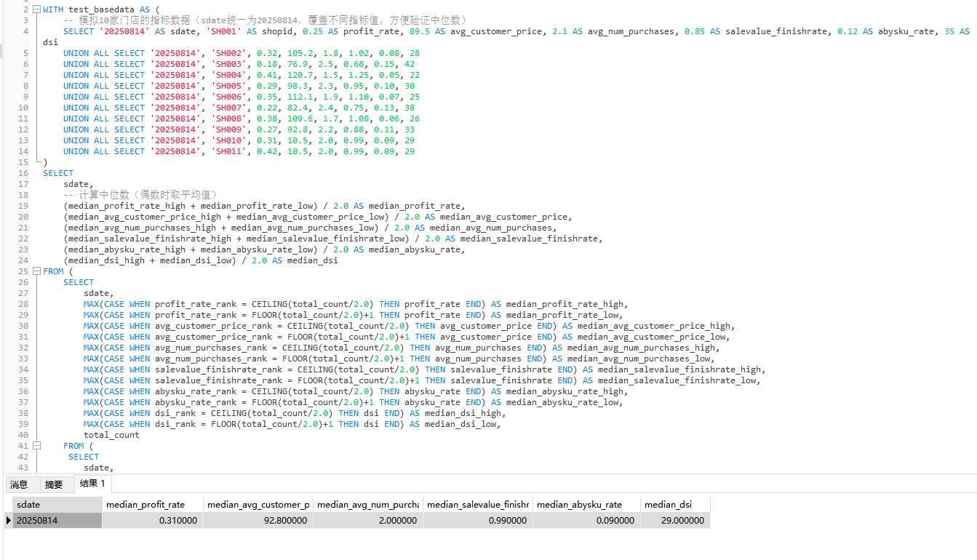Click the 'SH008' string in the code

pos(229,119)
